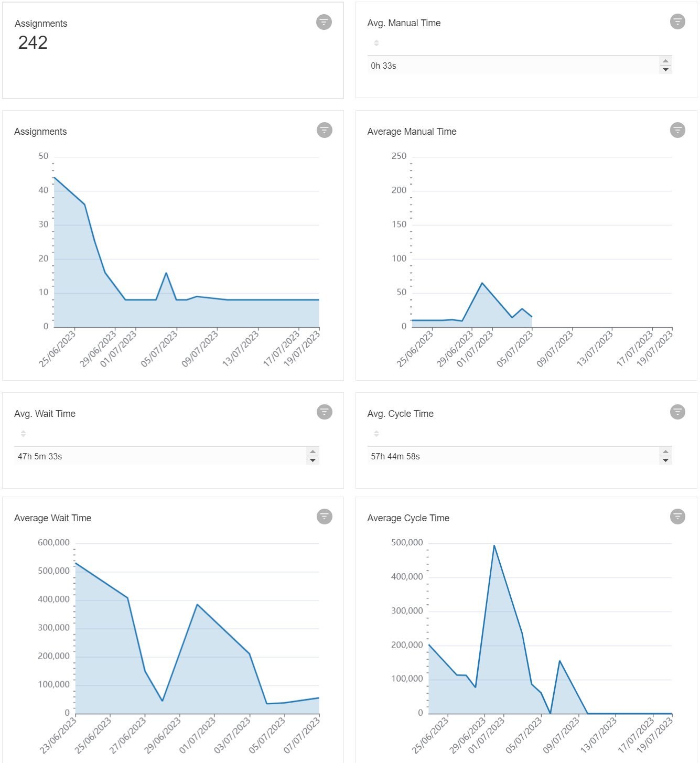Screen dimensions: 700x763
Task: Click the Avg. Manual Time card title
Action: [x=404, y=23]
